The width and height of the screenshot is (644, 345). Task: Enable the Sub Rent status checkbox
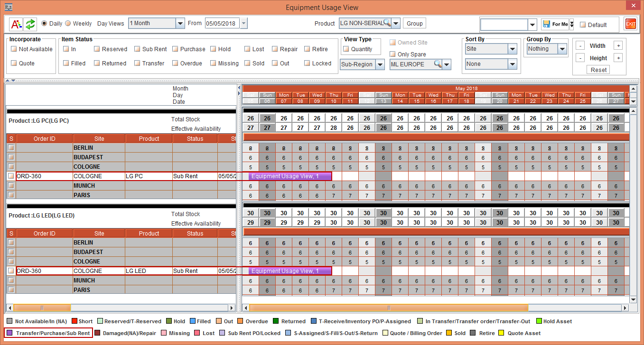(x=138, y=49)
